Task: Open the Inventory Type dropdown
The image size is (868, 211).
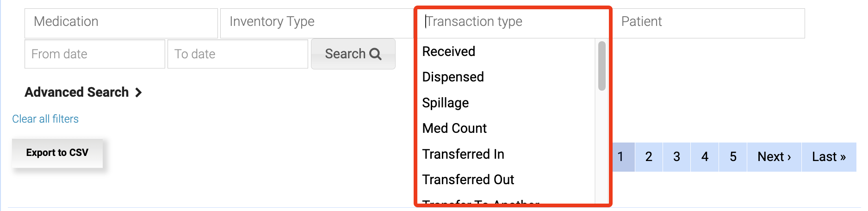Action: click(316, 22)
